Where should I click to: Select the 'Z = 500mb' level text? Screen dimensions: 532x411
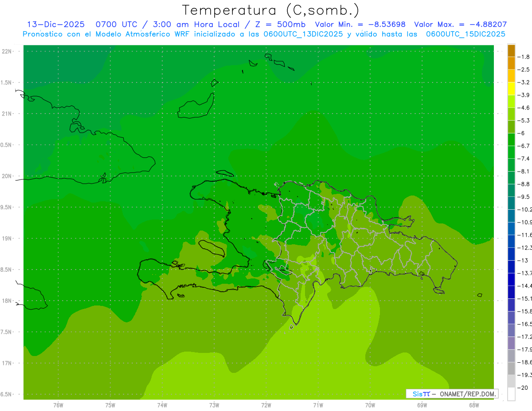(280, 24)
